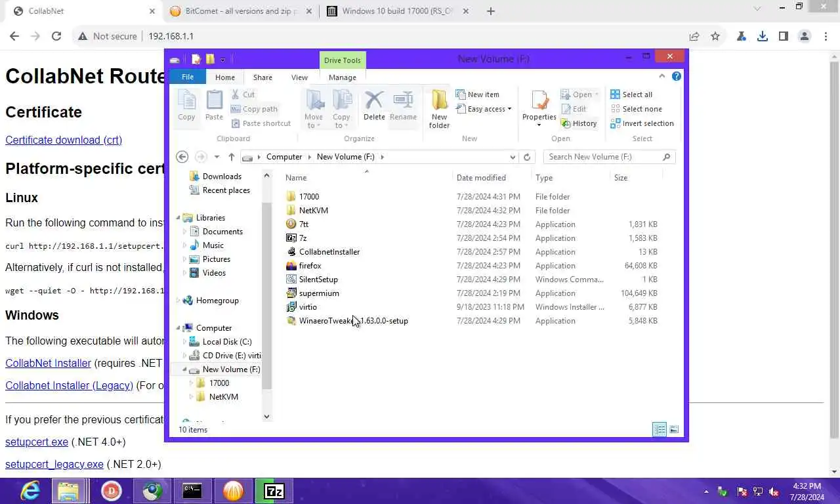Open 7z app from taskbar
The width and height of the screenshot is (840, 504).
tap(274, 490)
